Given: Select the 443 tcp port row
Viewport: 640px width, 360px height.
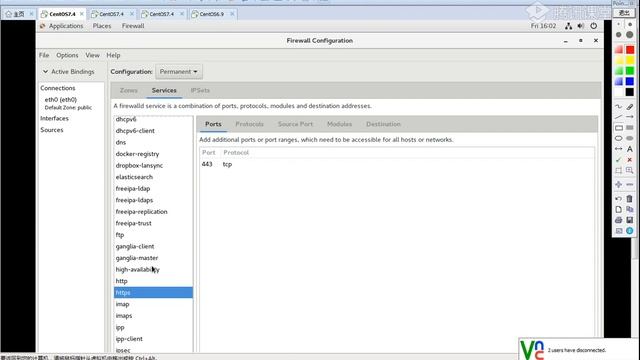Looking at the screenshot, I should [x=396, y=164].
